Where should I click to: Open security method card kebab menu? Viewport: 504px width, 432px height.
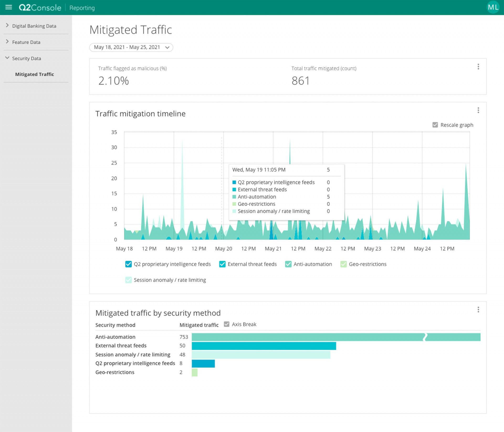coord(478,310)
